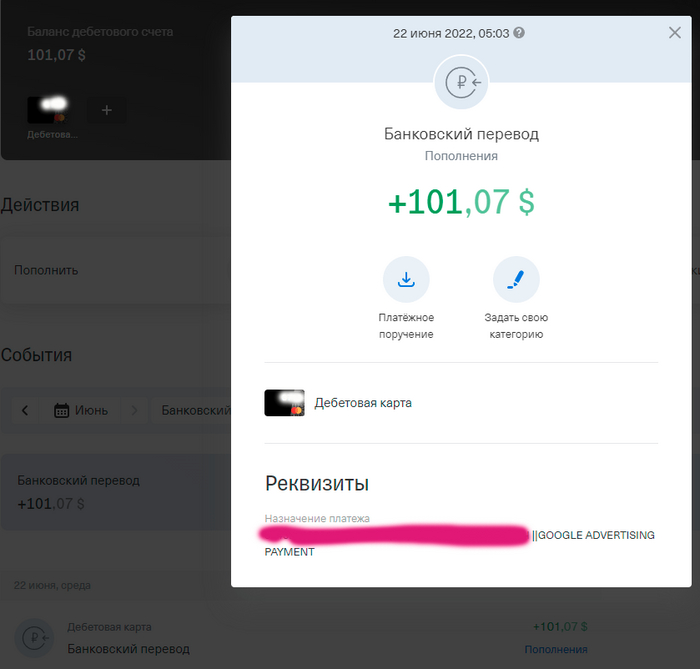Open the Июнь month picker
Viewport: 700px width, 669px height.
[82, 410]
